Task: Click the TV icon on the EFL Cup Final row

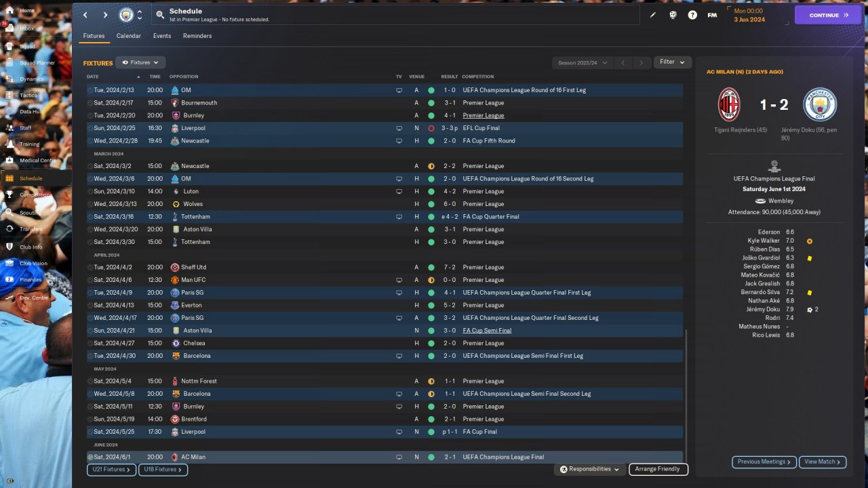Action: click(399, 128)
